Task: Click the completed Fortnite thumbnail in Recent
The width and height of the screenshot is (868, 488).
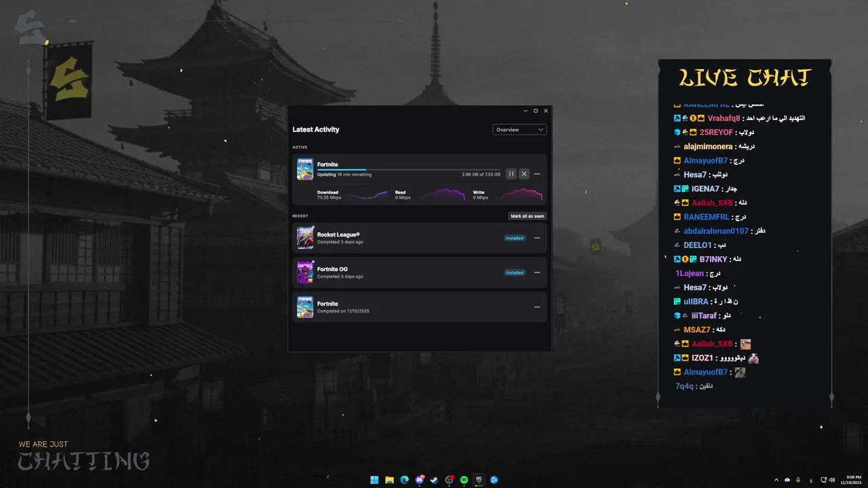Action: tap(305, 307)
